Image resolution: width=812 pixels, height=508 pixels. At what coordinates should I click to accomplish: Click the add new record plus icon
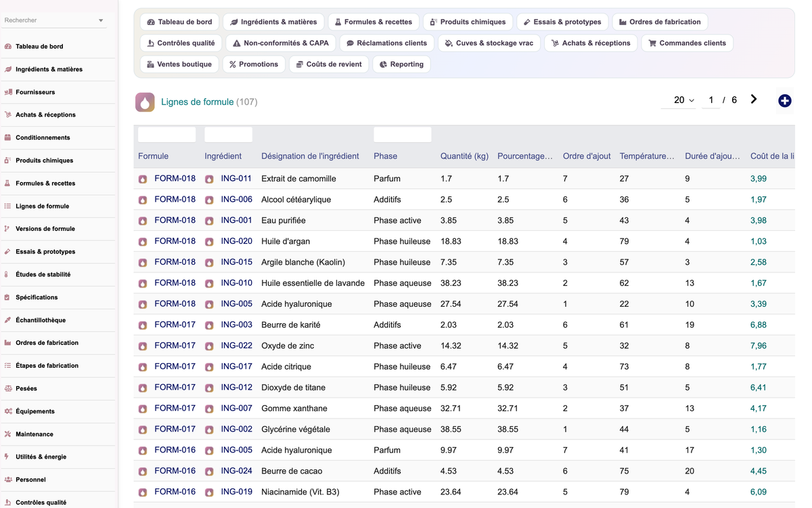[x=785, y=101]
